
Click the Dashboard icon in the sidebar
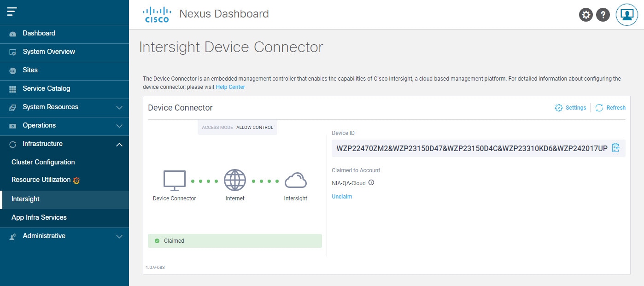(12, 33)
